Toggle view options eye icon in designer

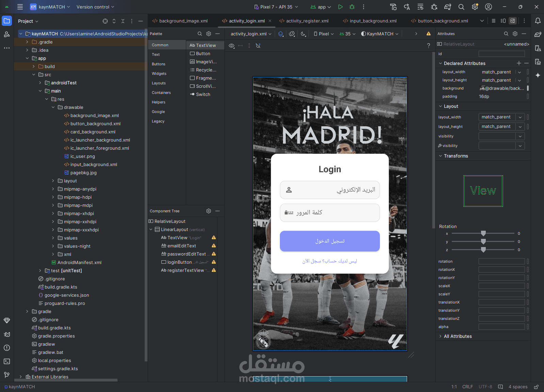tap(231, 46)
